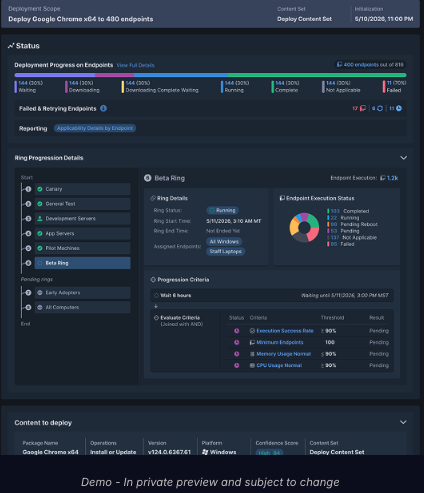Click the Status section chart icon

pyautogui.click(x=11, y=46)
